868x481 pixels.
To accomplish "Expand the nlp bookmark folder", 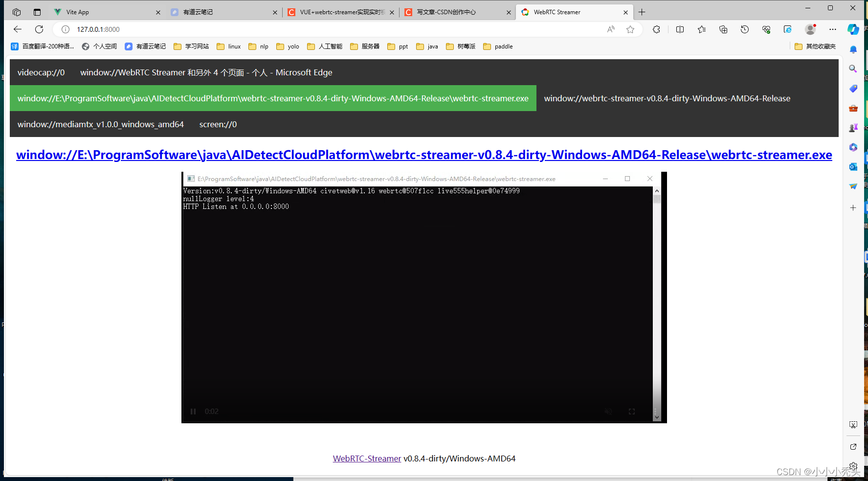I will 259,46.
